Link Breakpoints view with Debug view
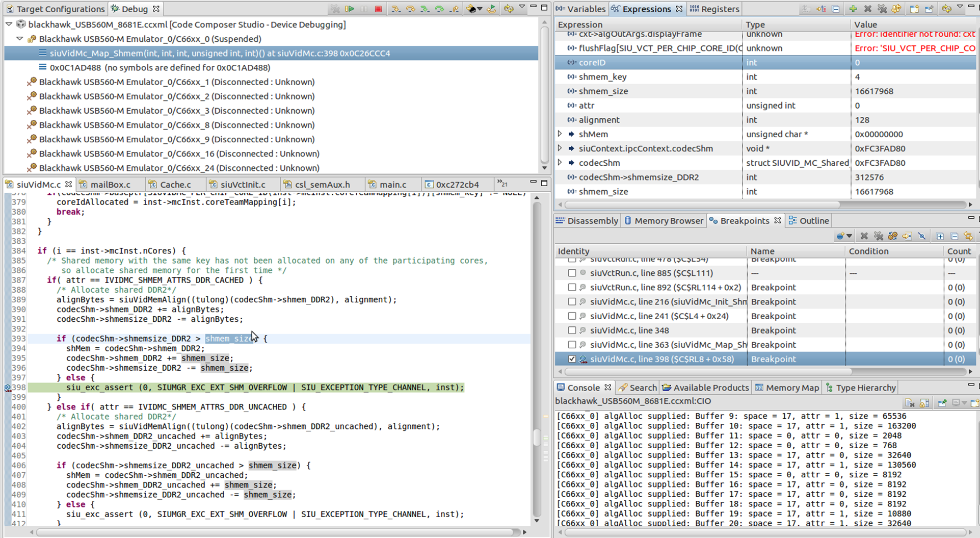This screenshot has height=538, width=980. pos(969,236)
